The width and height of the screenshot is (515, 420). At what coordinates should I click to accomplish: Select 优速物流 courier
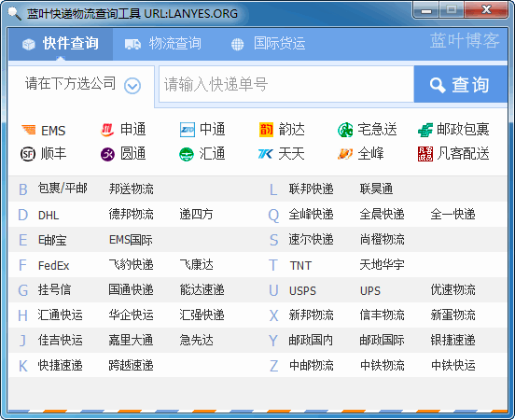point(452,290)
